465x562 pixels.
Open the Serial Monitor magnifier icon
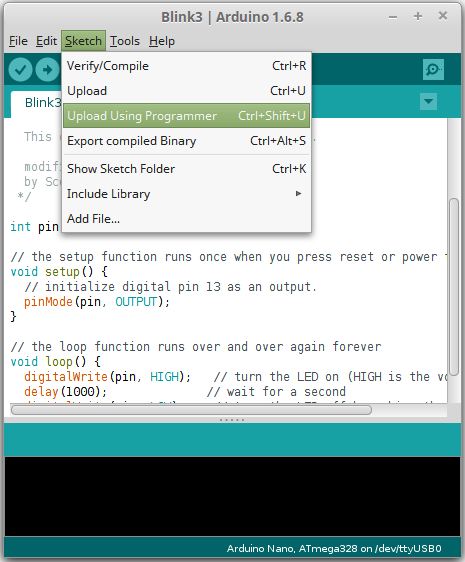(x=433, y=69)
